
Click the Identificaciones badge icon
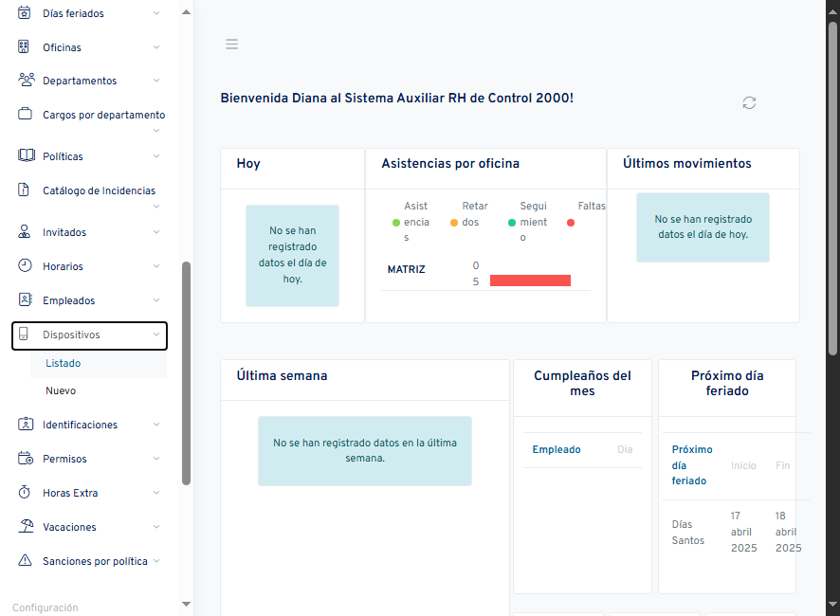(26, 424)
